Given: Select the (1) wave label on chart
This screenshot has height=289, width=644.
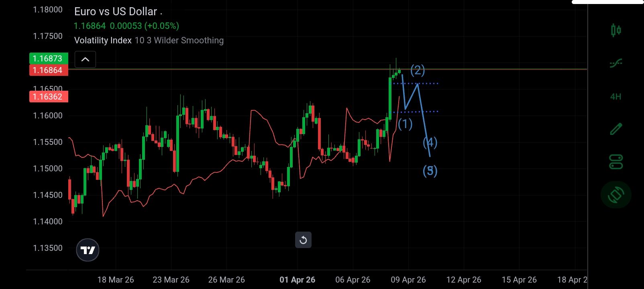Looking at the screenshot, I should 405,124.
